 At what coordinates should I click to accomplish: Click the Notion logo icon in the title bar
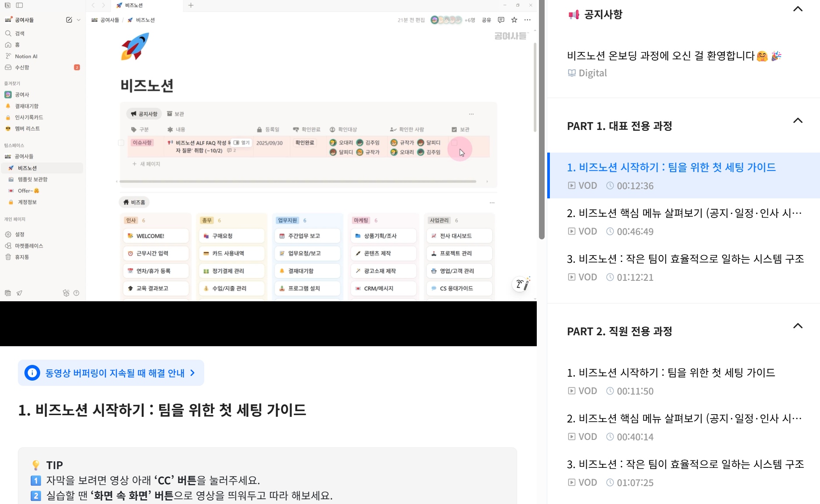pos(7,5)
